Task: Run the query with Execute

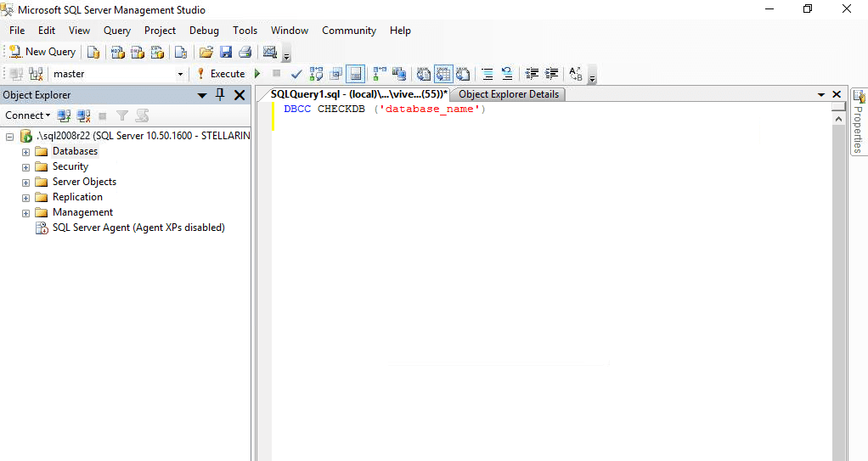Action: pos(221,74)
